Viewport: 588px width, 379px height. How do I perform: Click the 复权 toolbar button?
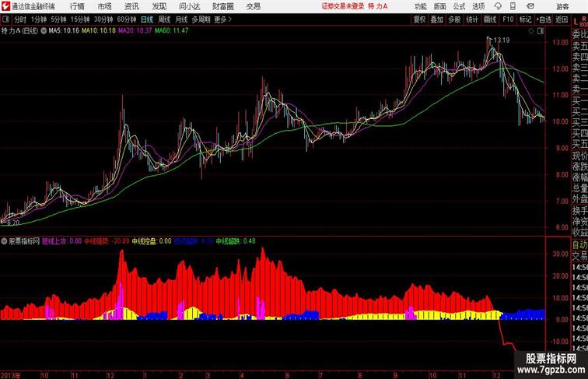point(419,19)
